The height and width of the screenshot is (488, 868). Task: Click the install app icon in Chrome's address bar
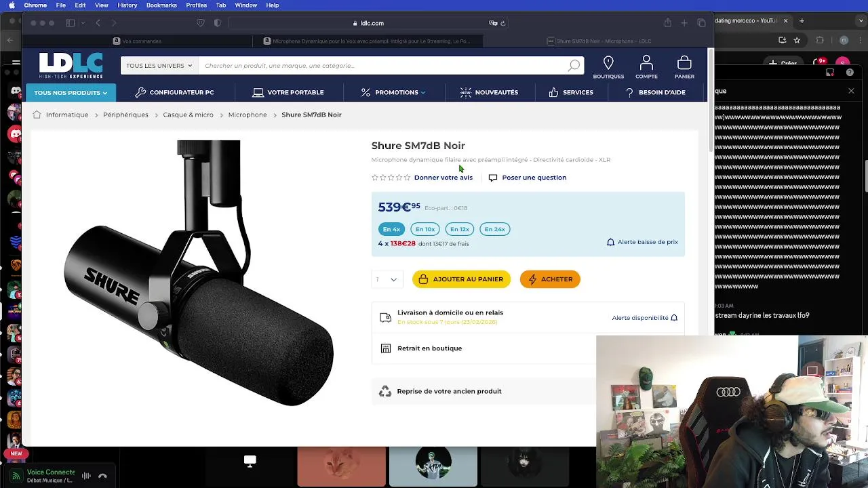pos(783,40)
